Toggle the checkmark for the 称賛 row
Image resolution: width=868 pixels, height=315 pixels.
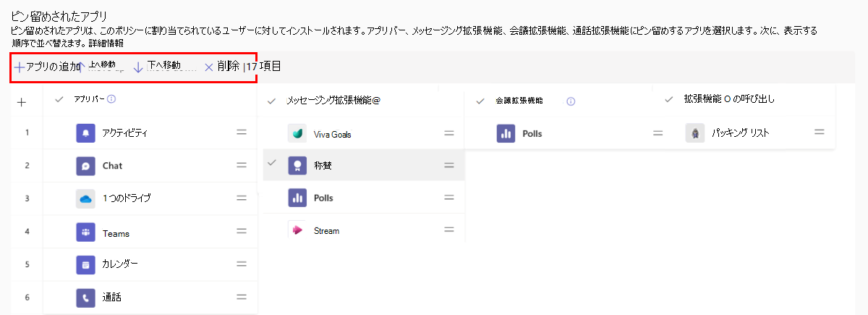click(x=272, y=164)
